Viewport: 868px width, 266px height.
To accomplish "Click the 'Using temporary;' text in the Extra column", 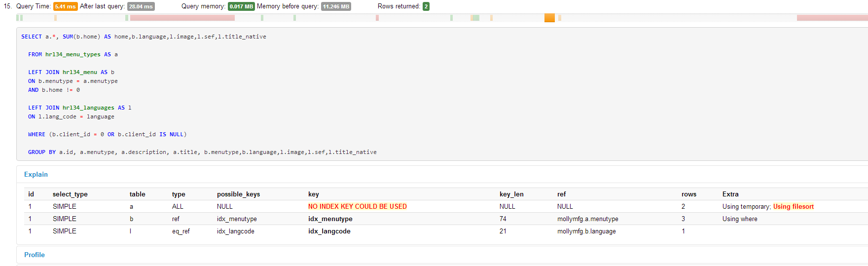I will pyautogui.click(x=747, y=206).
